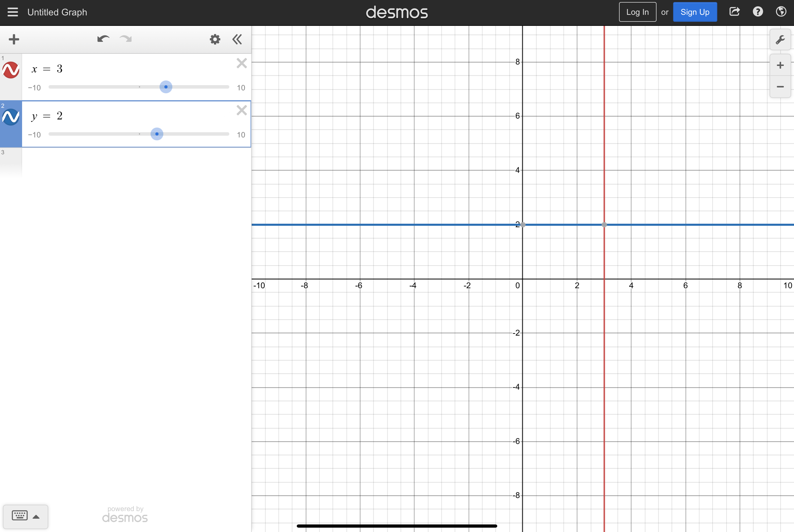
Task: Show the on-screen keypad
Action: click(26, 516)
